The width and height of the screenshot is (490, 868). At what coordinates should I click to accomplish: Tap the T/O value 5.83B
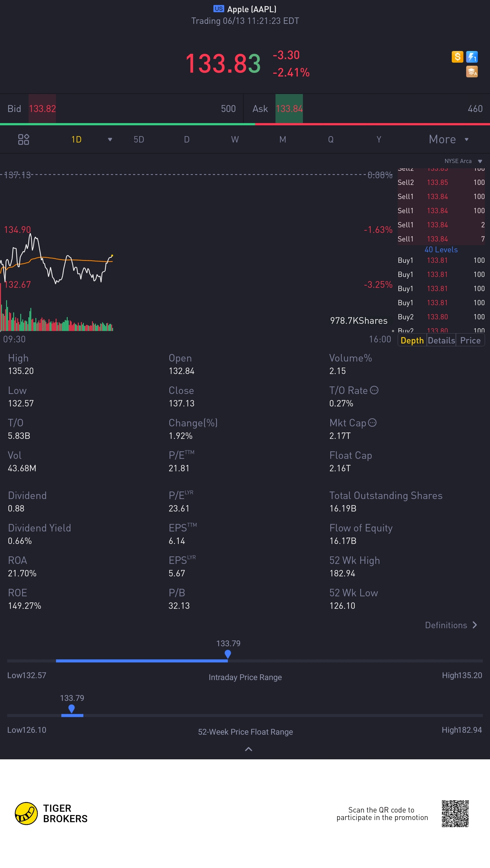(19, 436)
